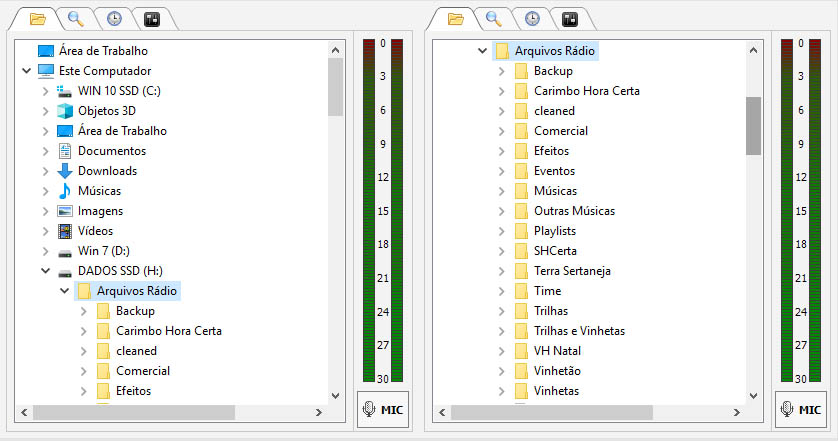
Task: Collapse DADOS SSD (H:) drive node
Action: coord(45,271)
